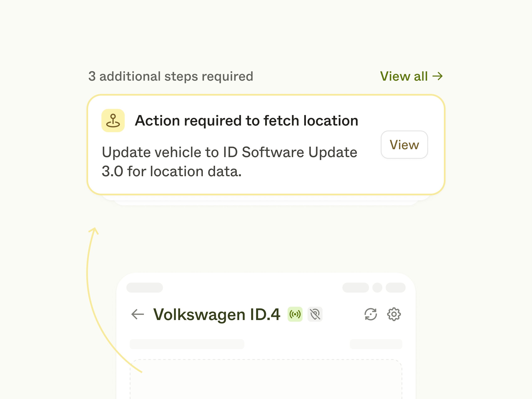The width and height of the screenshot is (532, 399).
Task: Click the View all link
Action: (404, 76)
